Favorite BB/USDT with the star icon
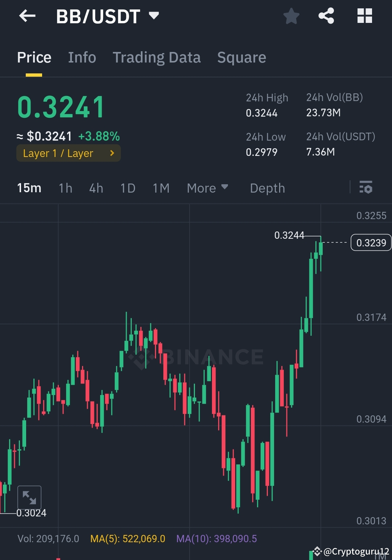The height and width of the screenshot is (560, 392). (x=291, y=16)
